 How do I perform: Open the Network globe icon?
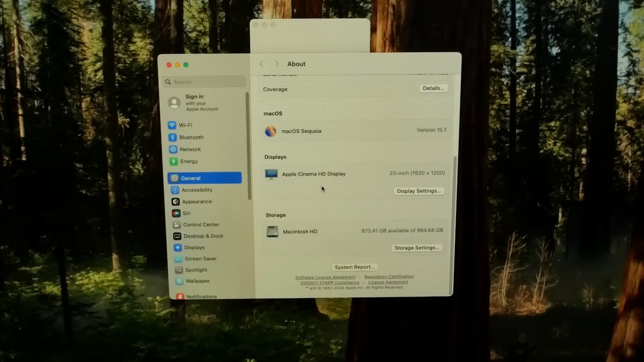coord(173,150)
